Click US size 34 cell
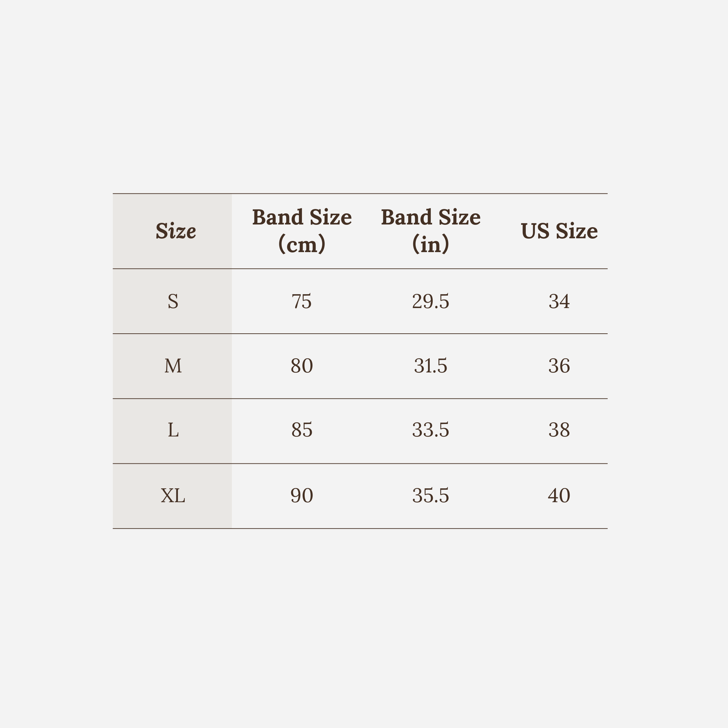Image resolution: width=728 pixels, height=728 pixels. (x=559, y=301)
